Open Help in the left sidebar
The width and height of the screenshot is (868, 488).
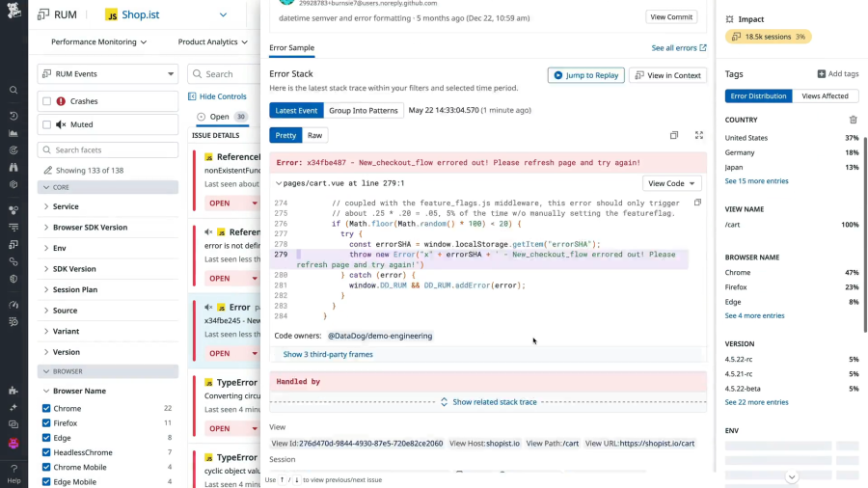tap(14, 474)
